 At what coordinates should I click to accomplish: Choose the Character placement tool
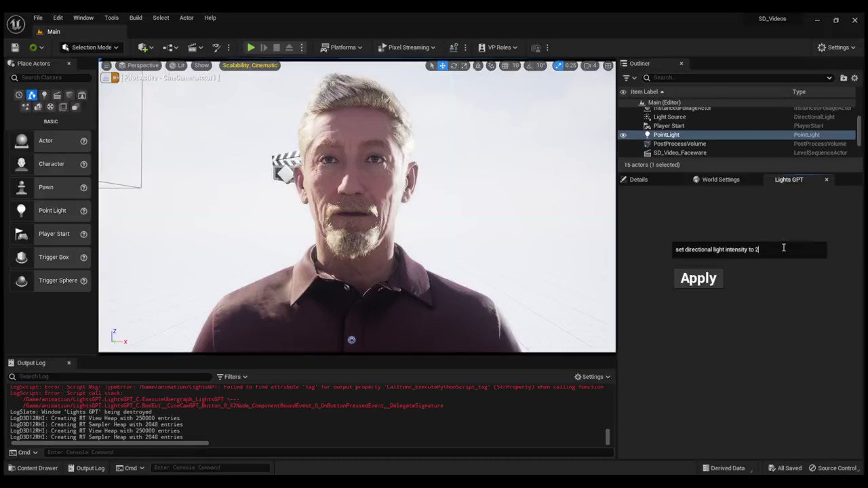(51, 163)
